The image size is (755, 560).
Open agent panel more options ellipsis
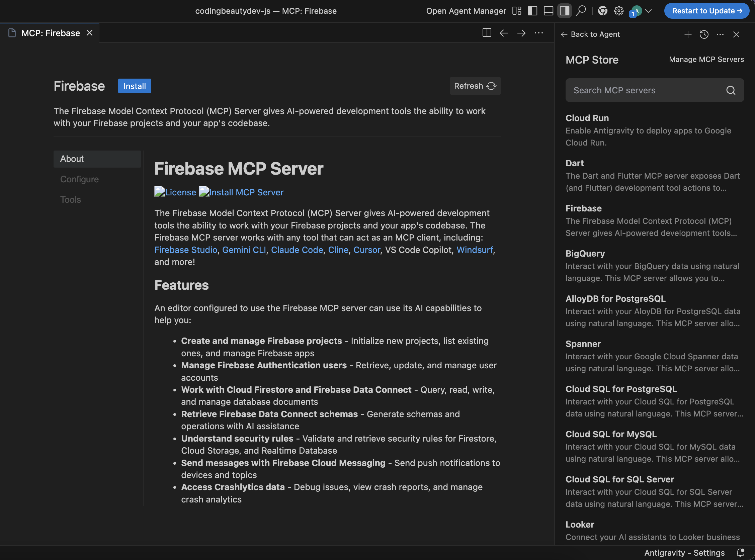point(720,34)
